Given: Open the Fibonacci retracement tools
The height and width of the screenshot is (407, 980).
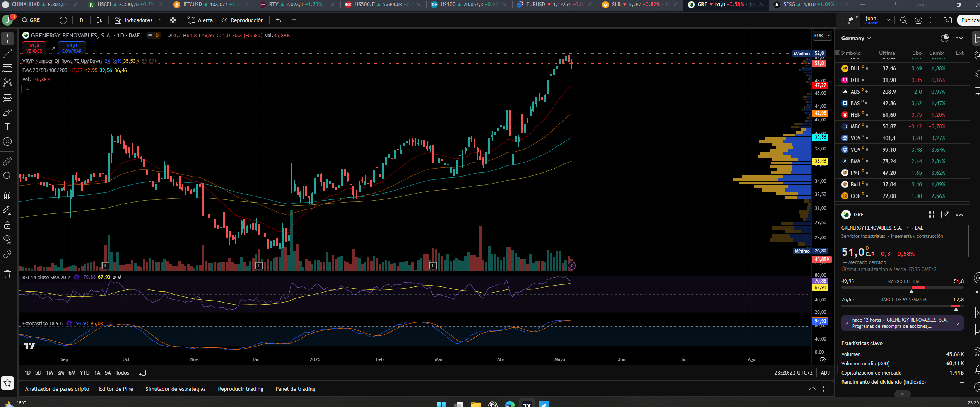Looking at the screenshot, I should click(7, 68).
